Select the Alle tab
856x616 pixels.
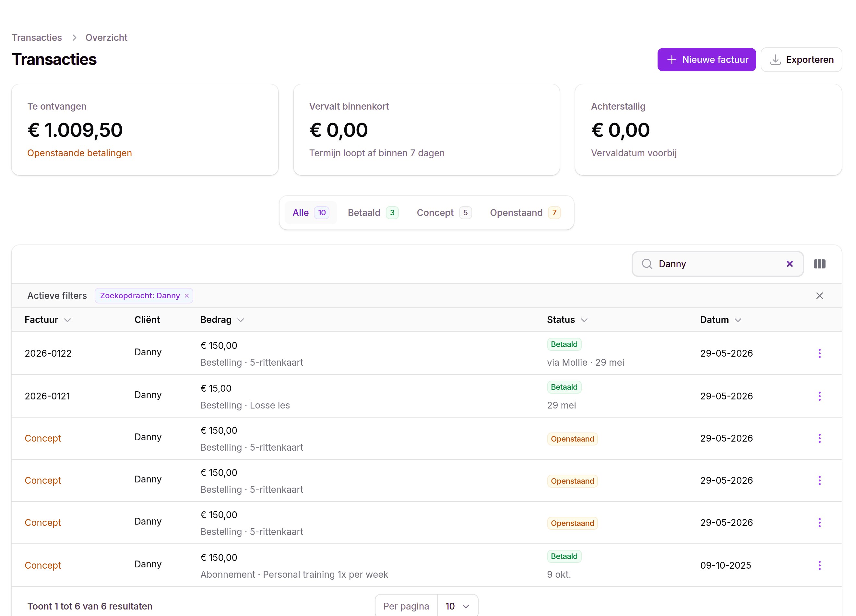click(x=311, y=212)
